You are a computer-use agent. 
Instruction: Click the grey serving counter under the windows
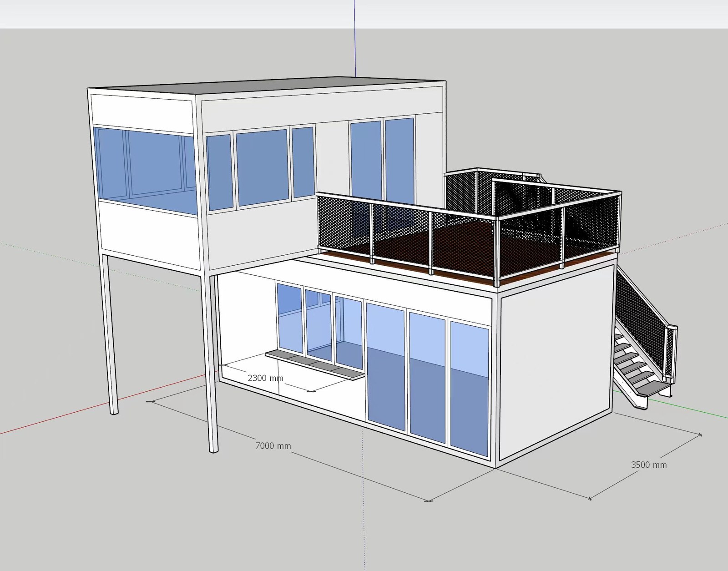click(x=314, y=365)
